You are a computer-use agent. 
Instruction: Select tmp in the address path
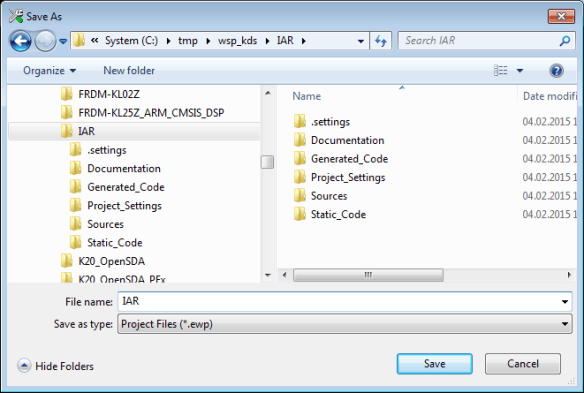point(188,40)
